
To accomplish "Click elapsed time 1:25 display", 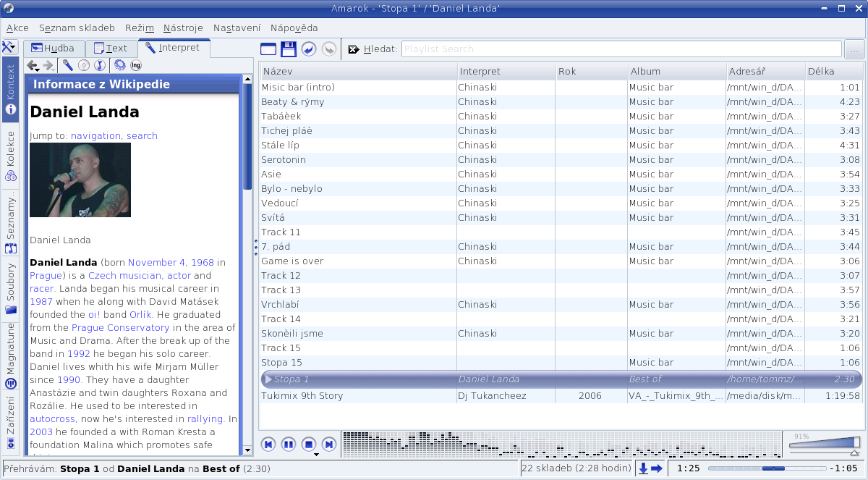I will click(688, 468).
